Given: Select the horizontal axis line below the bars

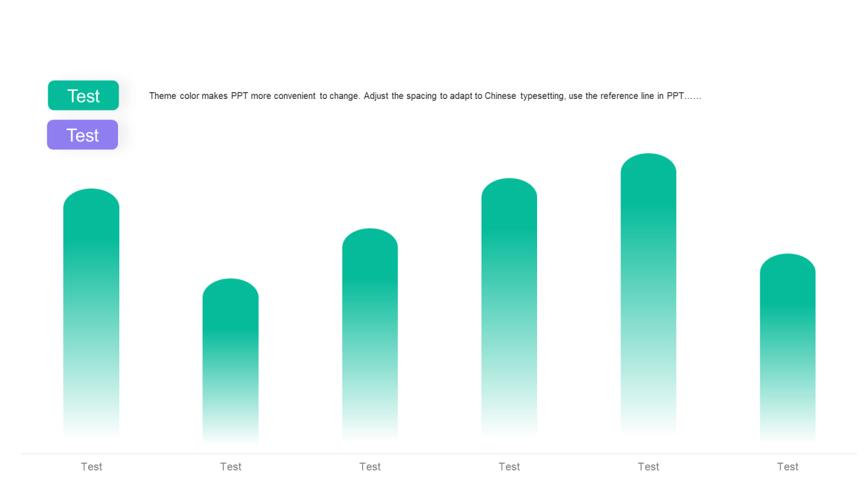Looking at the screenshot, I should 439,453.
